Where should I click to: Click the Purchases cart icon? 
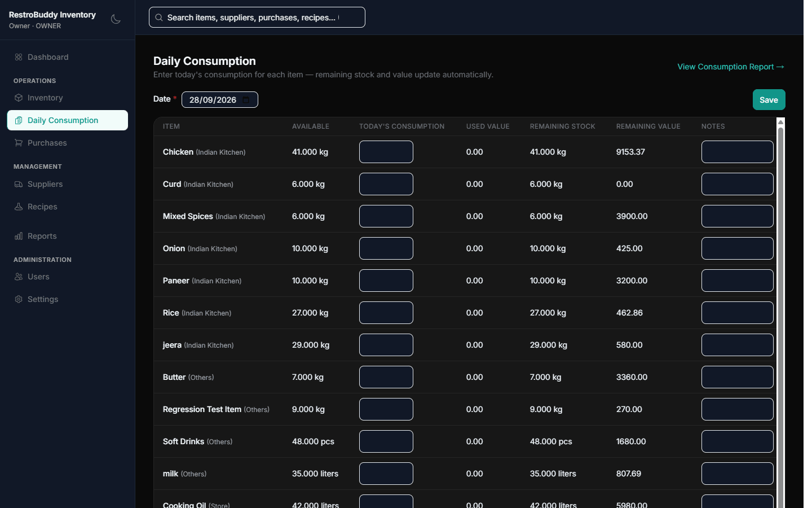[x=19, y=143]
